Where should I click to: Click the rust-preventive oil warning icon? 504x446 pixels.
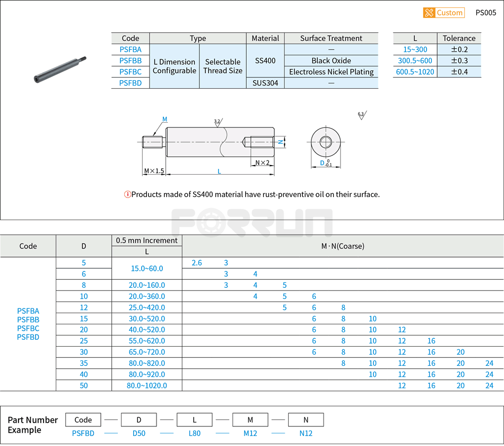point(127,194)
